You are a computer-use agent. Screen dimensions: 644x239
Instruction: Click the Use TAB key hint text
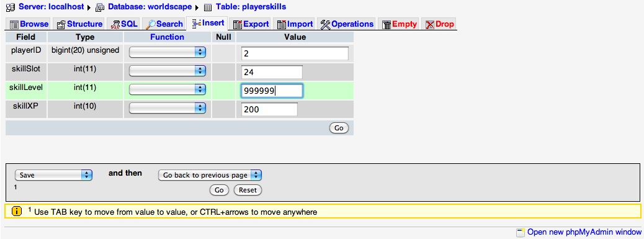(x=176, y=212)
